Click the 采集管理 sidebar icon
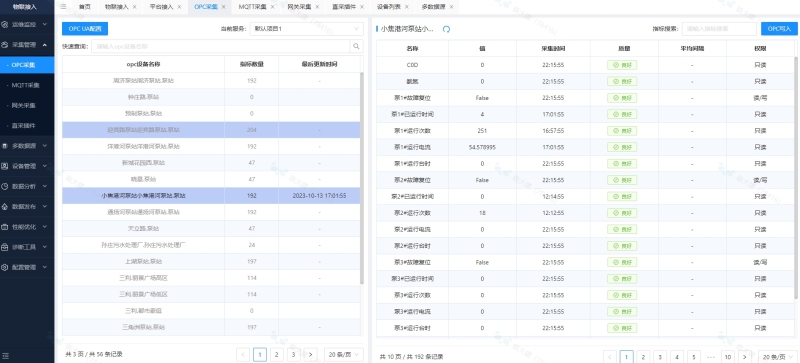 5,45
